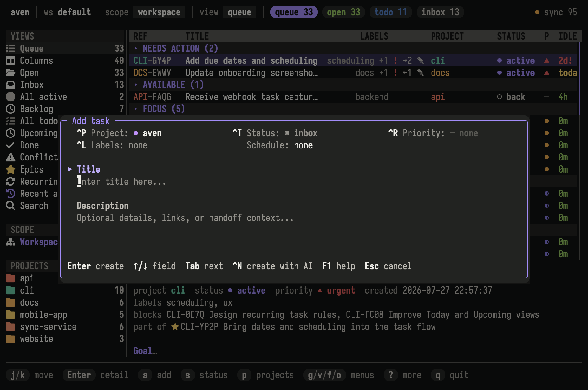Select the queue 33 filter pill
This screenshot has height=390, width=588.
tap(294, 12)
